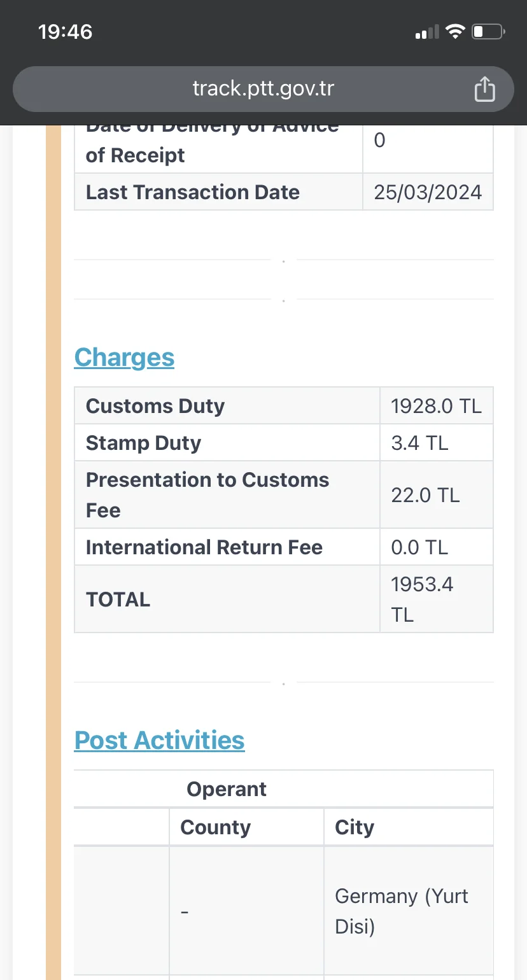Tap the Germany (Yurt Disi) city cell
The height and width of the screenshot is (980, 527).
coord(401,911)
